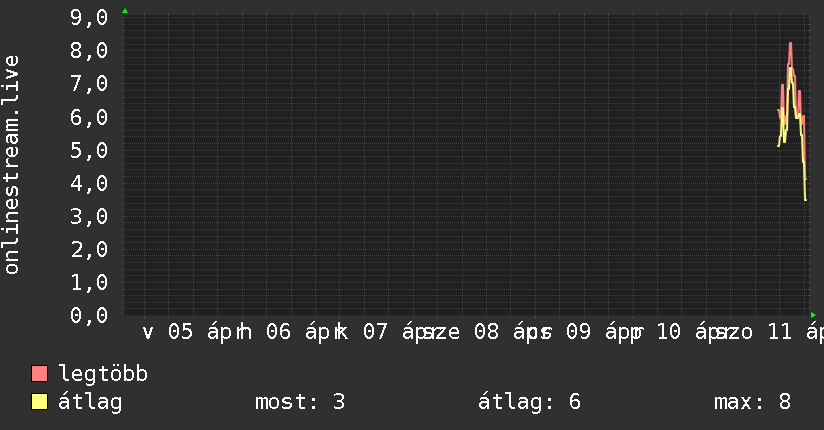Click the 0,0 y-axis label
Viewport: 824px width, 430px height.
(90, 315)
